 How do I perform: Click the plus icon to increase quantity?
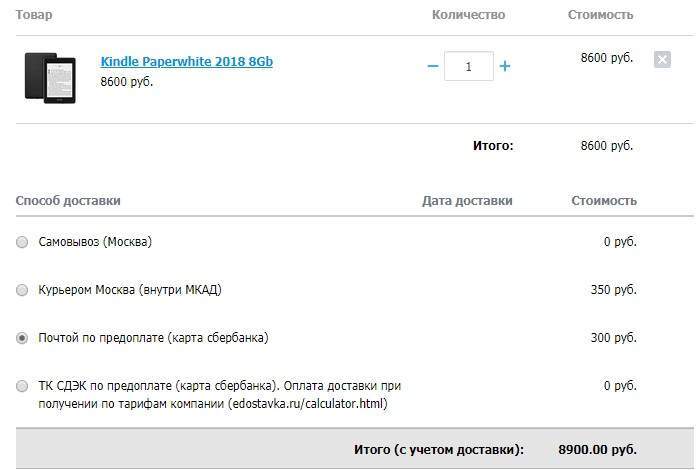click(505, 66)
